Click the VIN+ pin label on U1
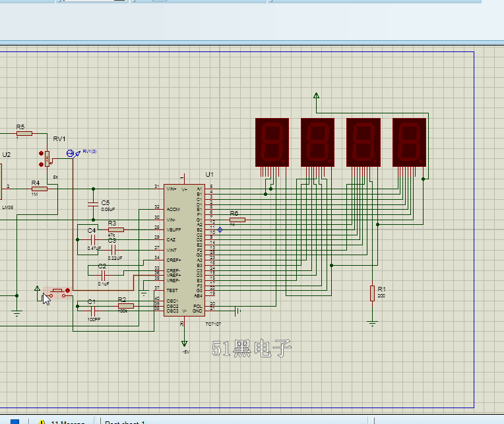 172,189
